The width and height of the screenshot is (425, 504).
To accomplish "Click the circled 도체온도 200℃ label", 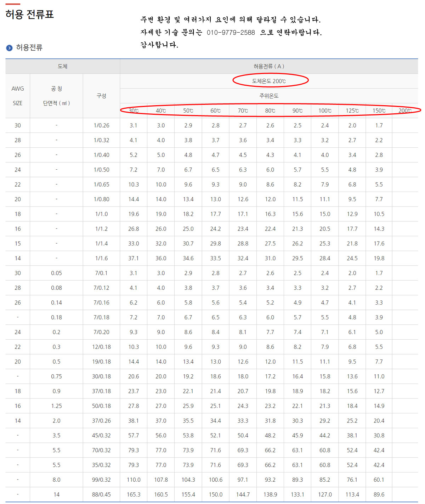I will click(269, 81).
